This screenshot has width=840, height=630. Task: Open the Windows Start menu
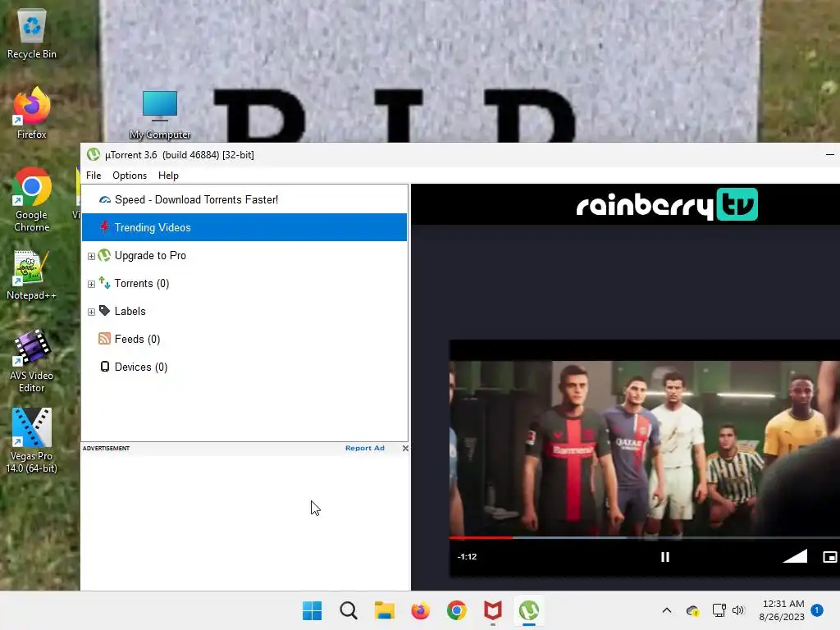(313, 610)
